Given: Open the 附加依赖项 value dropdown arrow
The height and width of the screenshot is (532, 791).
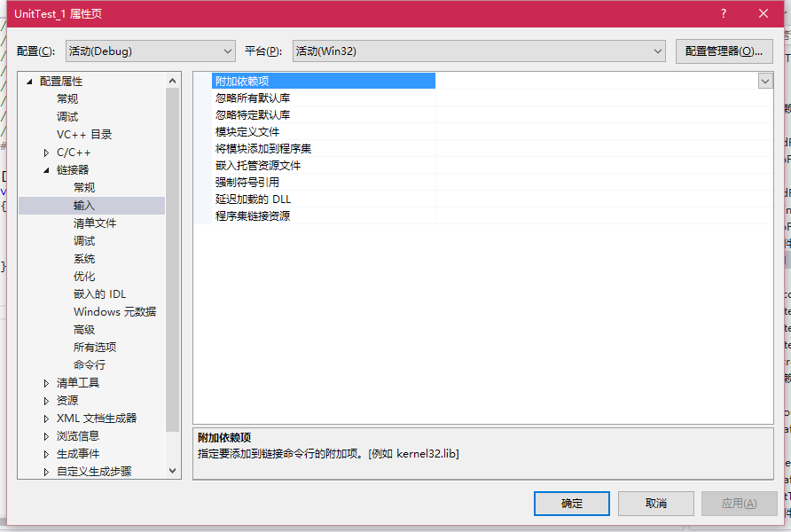Looking at the screenshot, I should tap(765, 81).
